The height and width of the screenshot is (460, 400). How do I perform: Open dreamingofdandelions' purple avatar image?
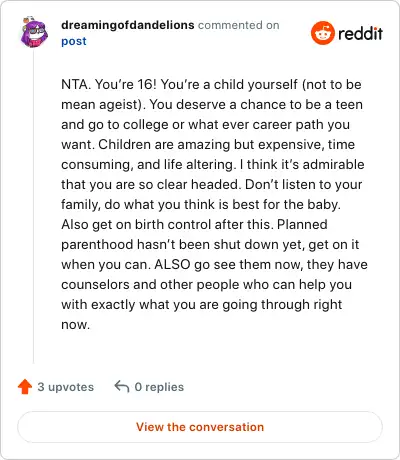point(34,33)
